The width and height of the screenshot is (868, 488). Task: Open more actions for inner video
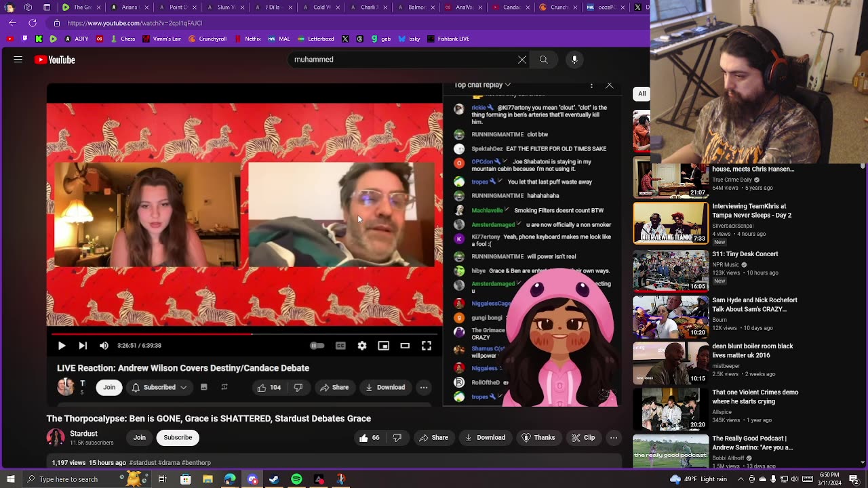click(424, 388)
